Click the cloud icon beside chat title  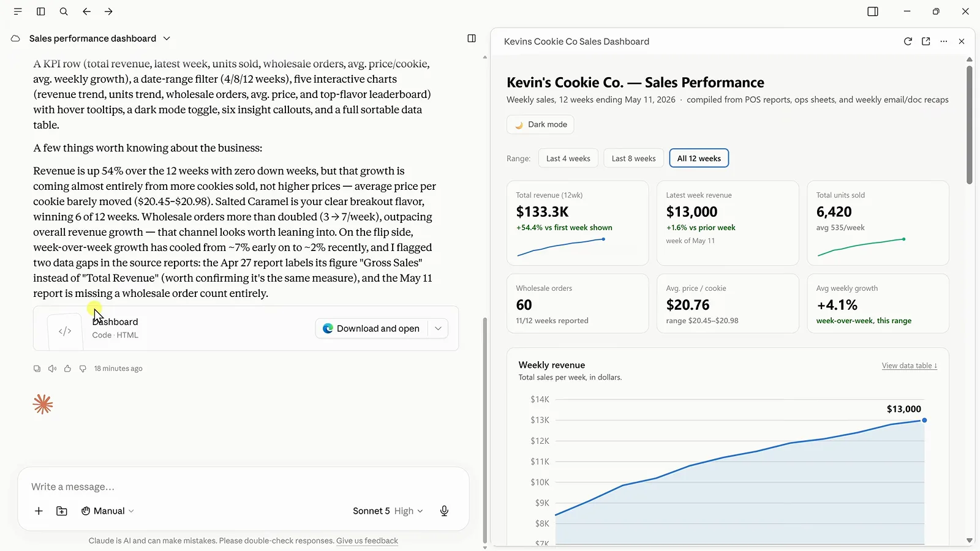(15, 39)
